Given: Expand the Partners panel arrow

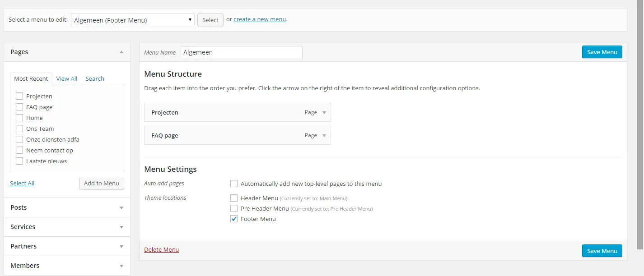Looking at the screenshot, I should pyautogui.click(x=121, y=247).
